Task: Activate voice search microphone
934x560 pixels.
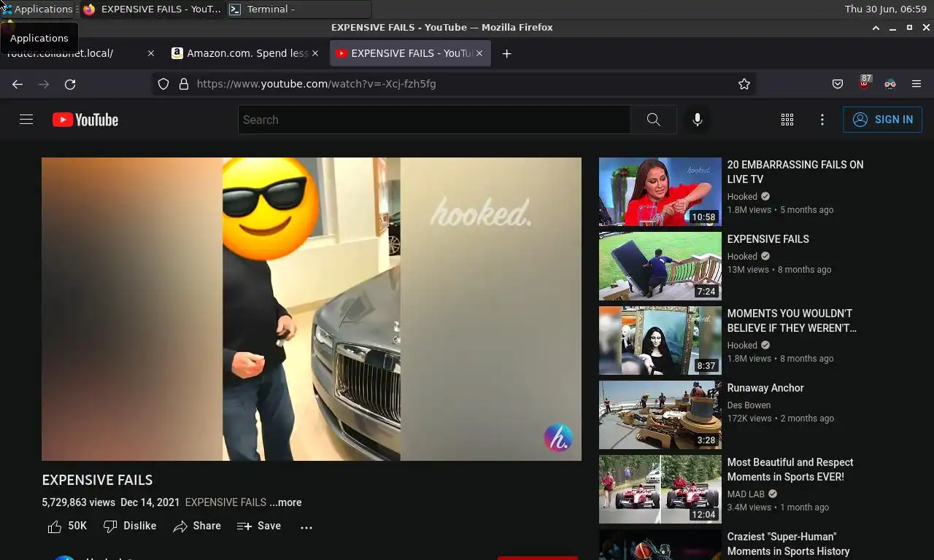Action: point(698,120)
